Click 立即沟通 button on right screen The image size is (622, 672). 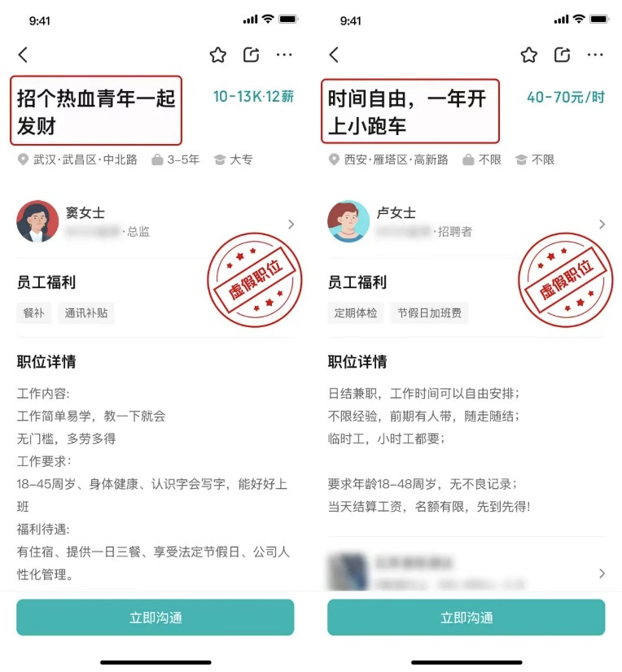pyautogui.click(x=466, y=617)
